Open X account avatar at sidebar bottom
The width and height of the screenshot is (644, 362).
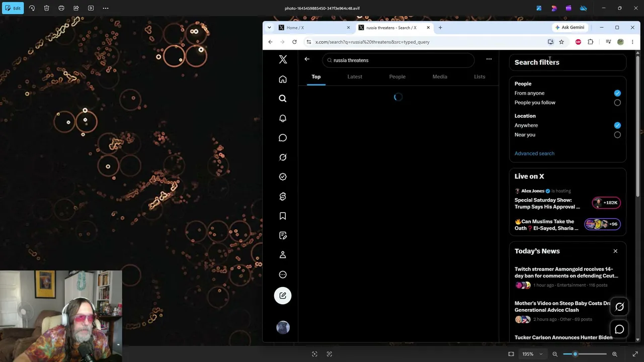click(283, 327)
